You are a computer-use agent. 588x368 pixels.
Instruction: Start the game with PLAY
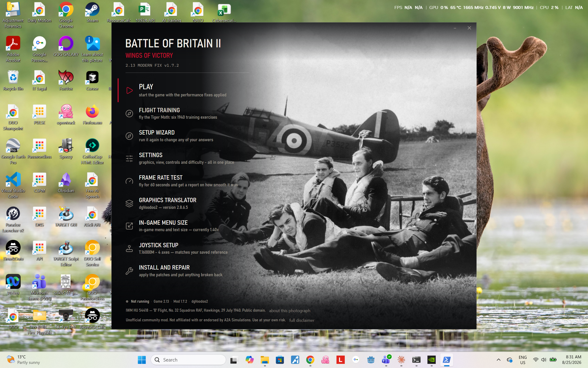point(184,90)
